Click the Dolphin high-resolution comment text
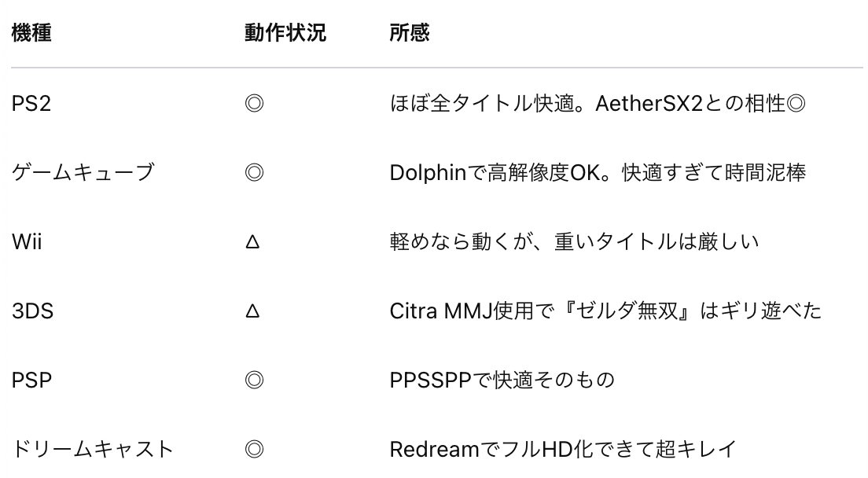Image resolution: width=868 pixels, height=478 pixels. pyautogui.click(x=598, y=173)
